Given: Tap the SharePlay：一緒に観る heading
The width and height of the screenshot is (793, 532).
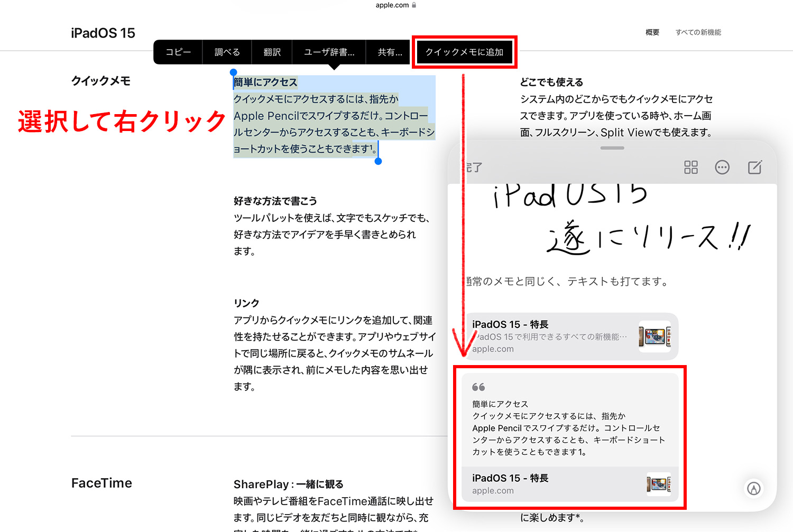Looking at the screenshot, I should [x=289, y=484].
